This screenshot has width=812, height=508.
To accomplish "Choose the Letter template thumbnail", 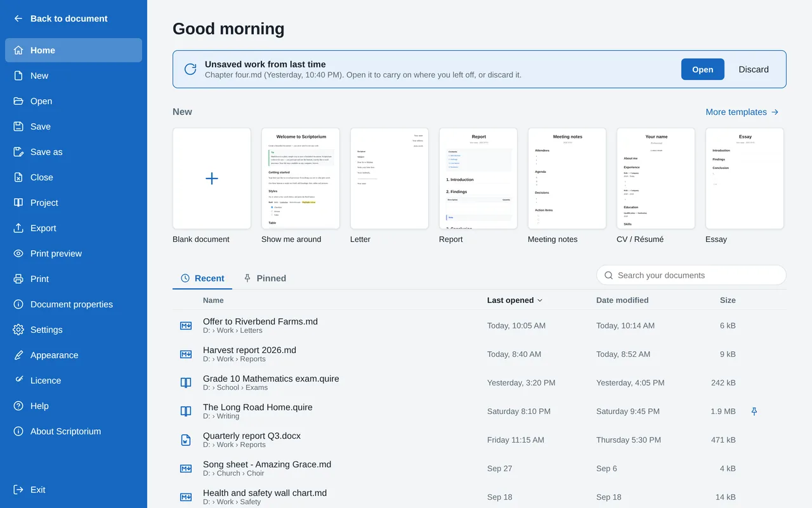I will coord(390,178).
